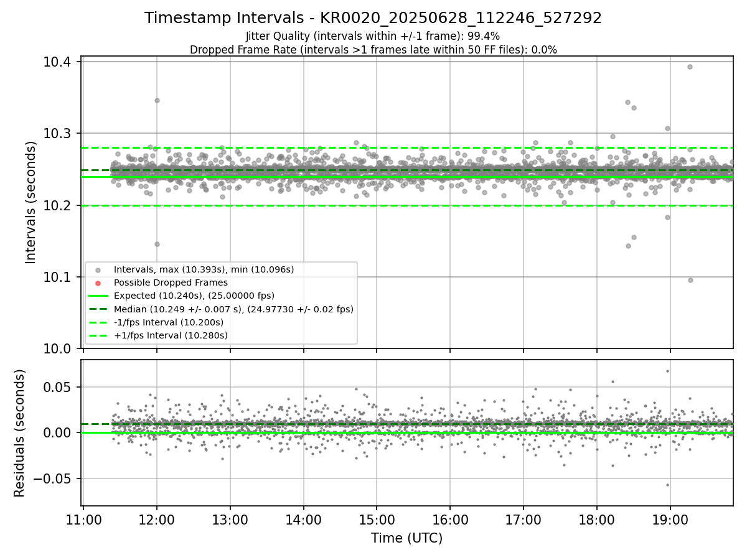Image resolution: width=747 pixels, height=560 pixels.
Task: Click the gray dot marker beside 'Intervals' in legend
Action: click(x=98, y=270)
